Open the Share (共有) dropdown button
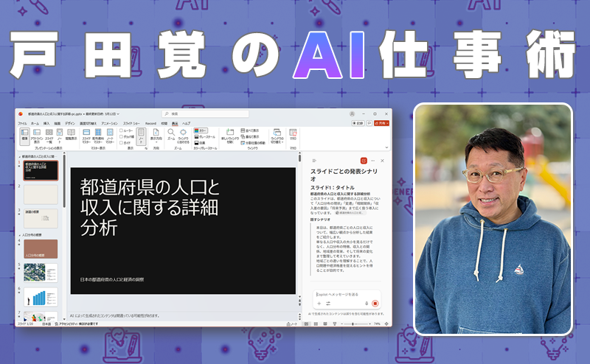 (x=381, y=123)
